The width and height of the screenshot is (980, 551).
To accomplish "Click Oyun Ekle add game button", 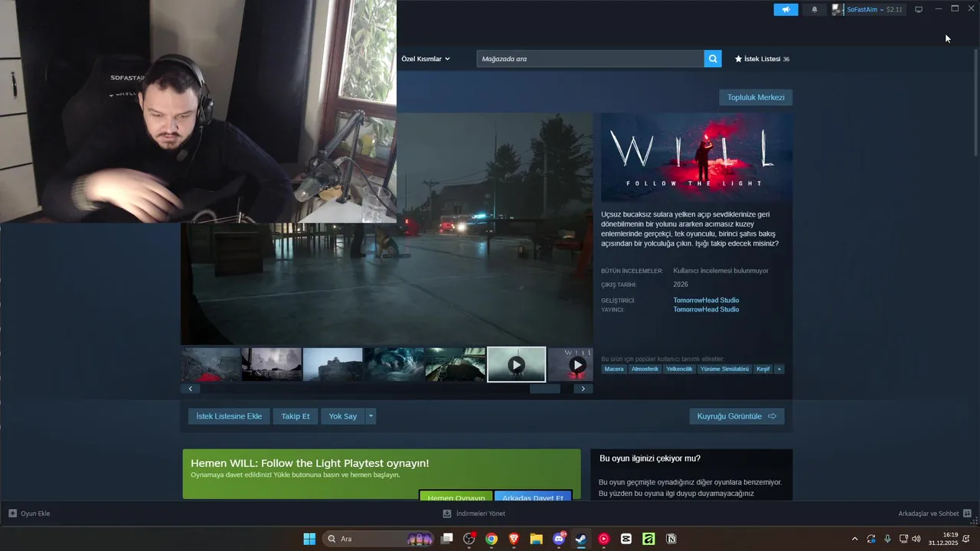I will click(29, 514).
